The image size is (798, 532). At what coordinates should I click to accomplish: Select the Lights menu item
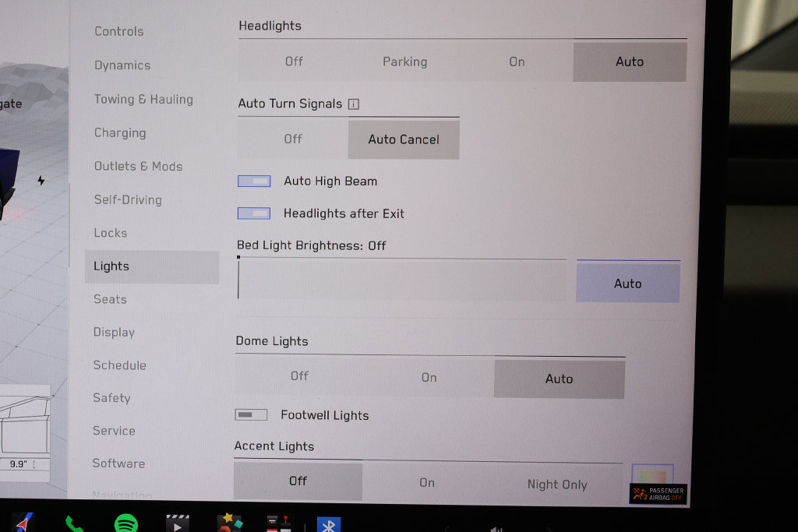152,266
